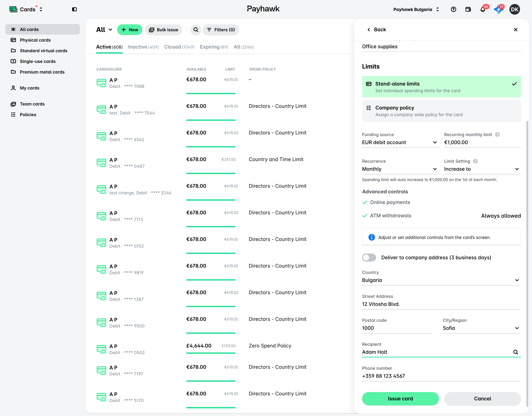Expand the All view dropdown heading

104,30
